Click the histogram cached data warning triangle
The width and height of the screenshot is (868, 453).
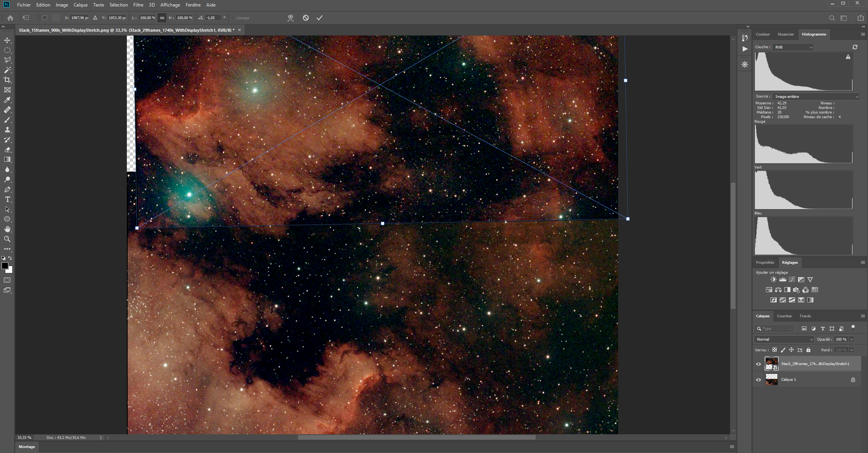848,57
